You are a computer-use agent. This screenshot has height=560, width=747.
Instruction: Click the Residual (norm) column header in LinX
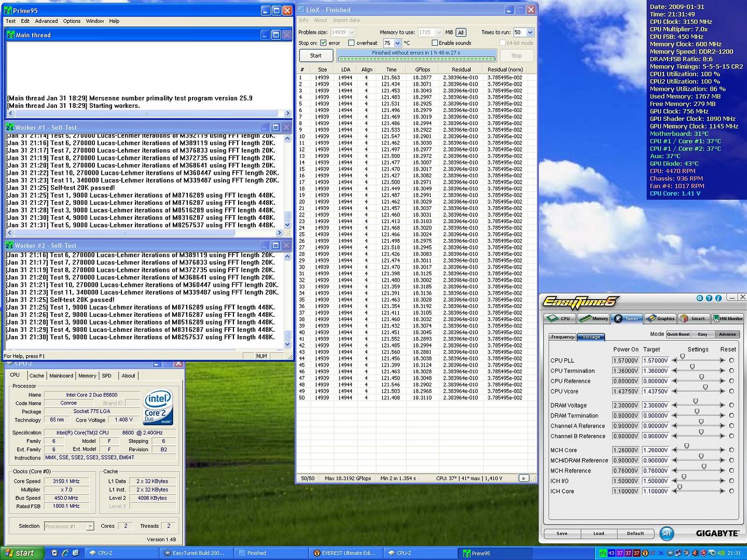[505, 69]
